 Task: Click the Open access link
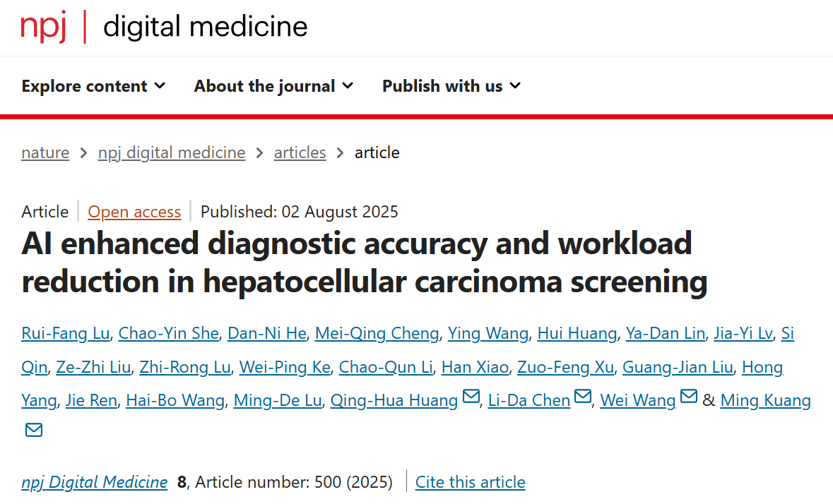pyautogui.click(x=134, y=212)
